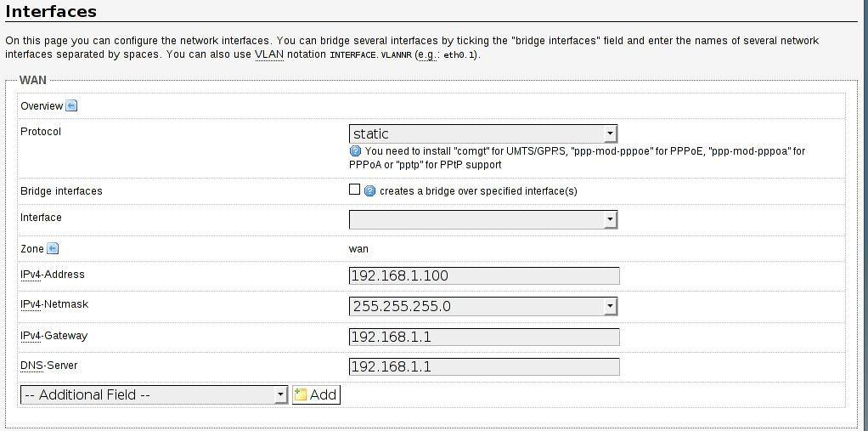Open the IPv4-Netmask dropdown

pos(482,306)
